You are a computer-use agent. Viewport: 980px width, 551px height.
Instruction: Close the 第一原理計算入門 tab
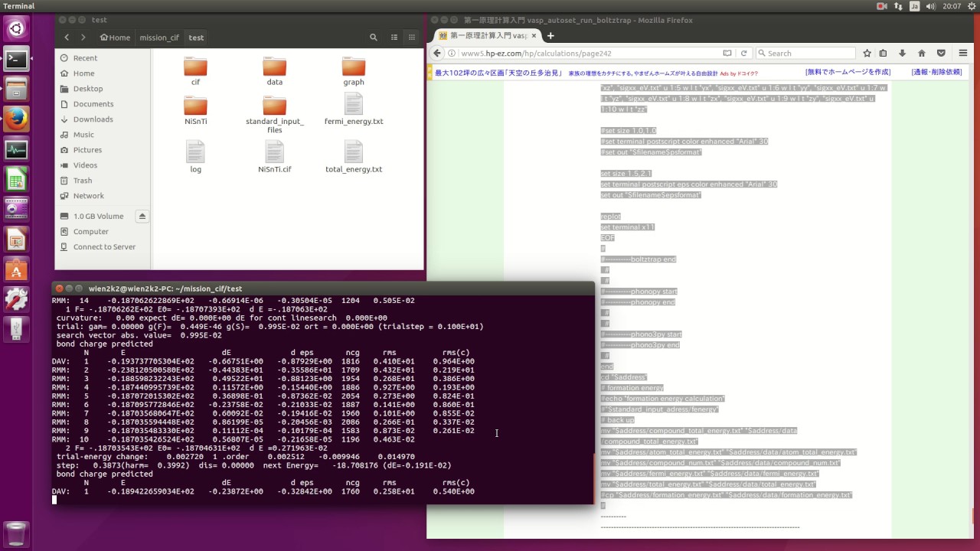535,36
